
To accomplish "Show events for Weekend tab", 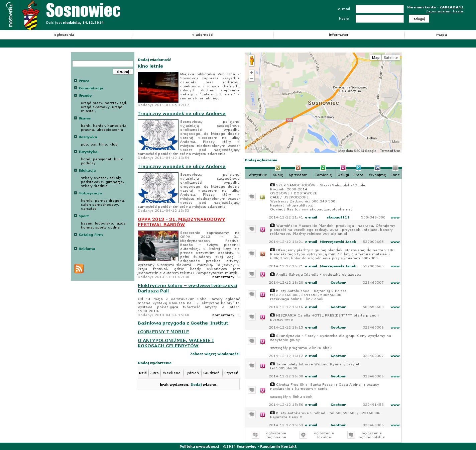I will click(171, 373).
